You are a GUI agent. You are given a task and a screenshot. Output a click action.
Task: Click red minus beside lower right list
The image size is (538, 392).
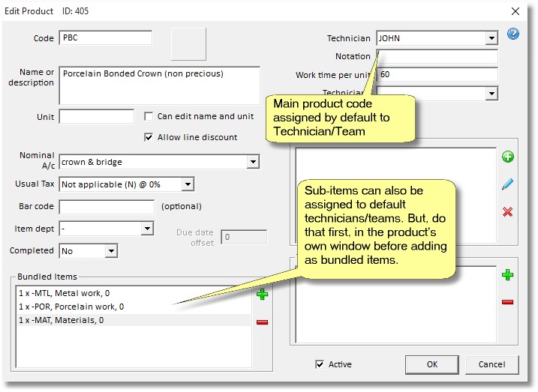[507, 302]
